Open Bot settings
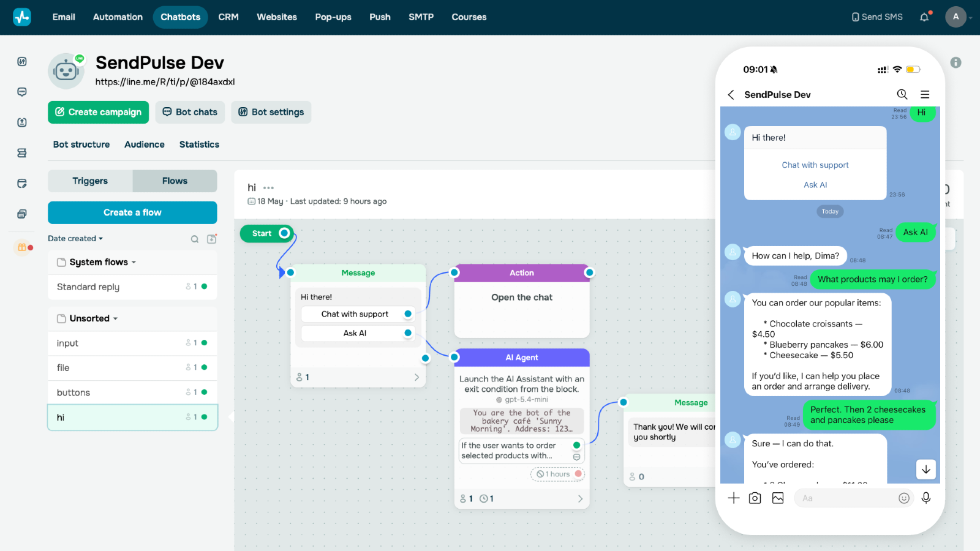Viewport: 980px width, 551px height. pyautogui.click(x=271, y=112)
